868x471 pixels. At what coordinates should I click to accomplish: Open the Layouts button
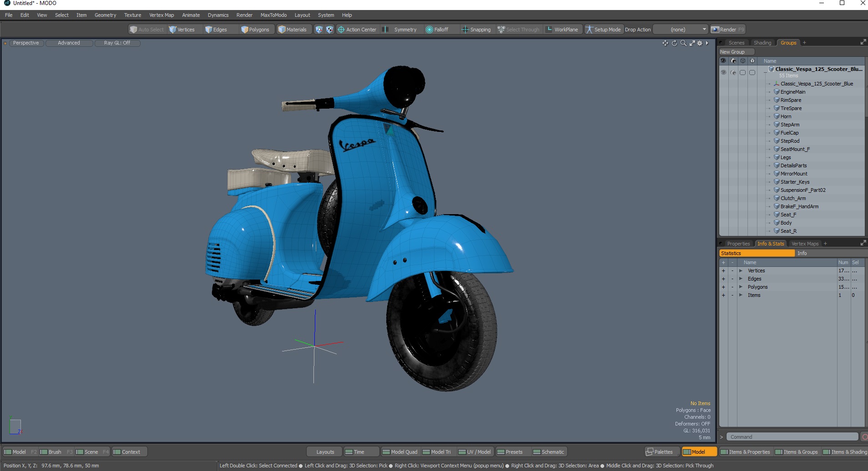[x=325, y=452]
